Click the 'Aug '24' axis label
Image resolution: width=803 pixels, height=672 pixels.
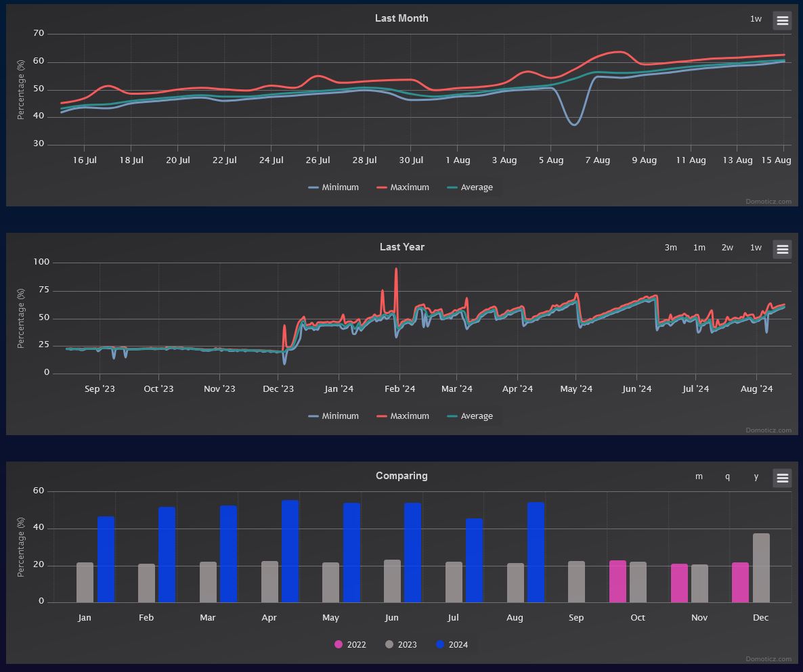[x=756, y=389]
